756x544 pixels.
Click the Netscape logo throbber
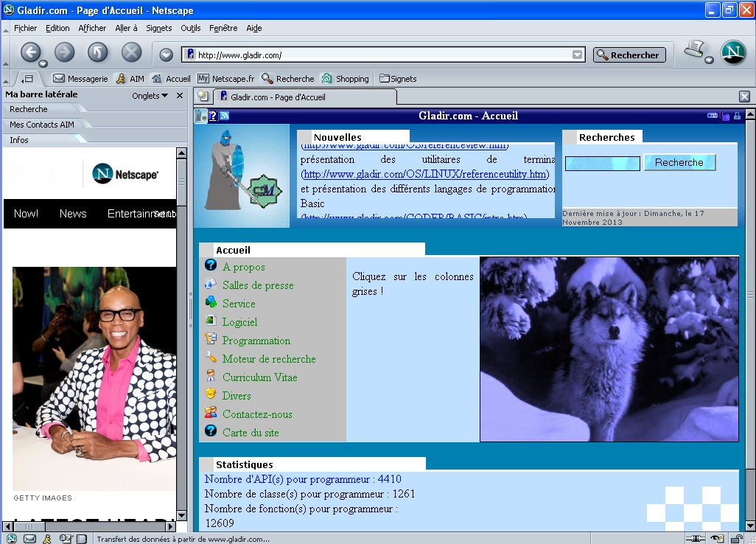point(732,53)
